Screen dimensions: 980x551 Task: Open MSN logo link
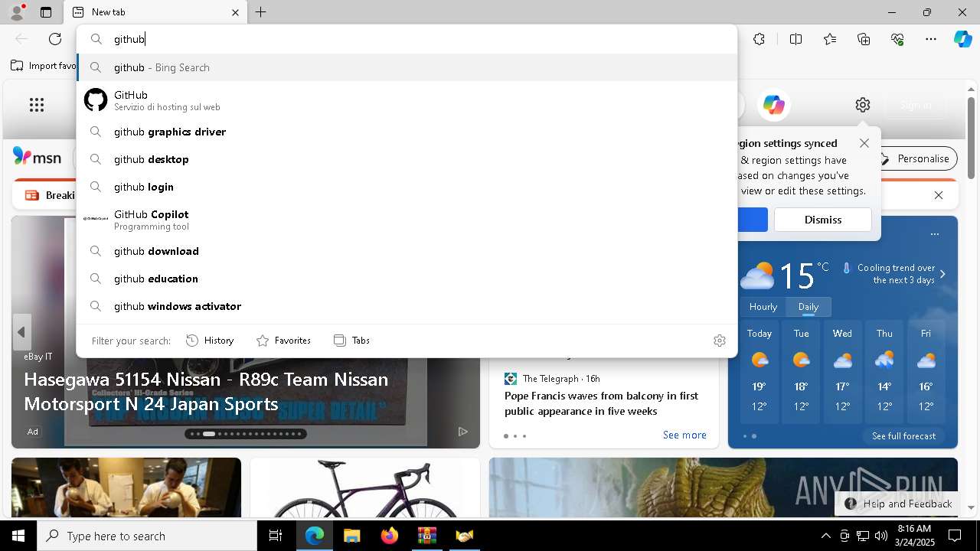click(x=37, y=158)
